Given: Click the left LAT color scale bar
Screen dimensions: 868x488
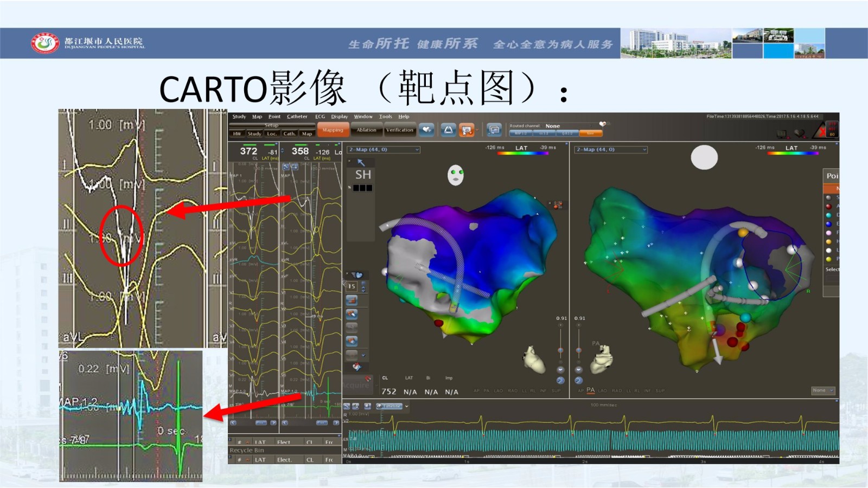Looking at the screenshot, I should point(523,153).
